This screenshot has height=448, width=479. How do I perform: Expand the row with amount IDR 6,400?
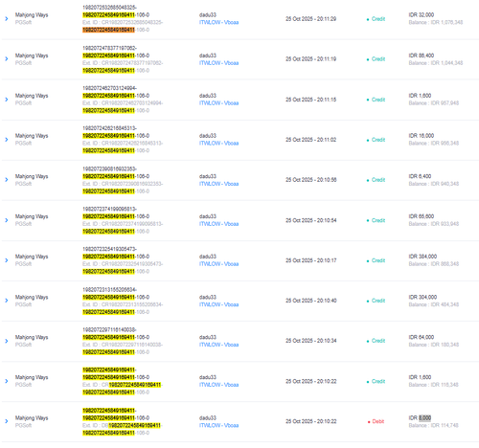tap(7, 180)
